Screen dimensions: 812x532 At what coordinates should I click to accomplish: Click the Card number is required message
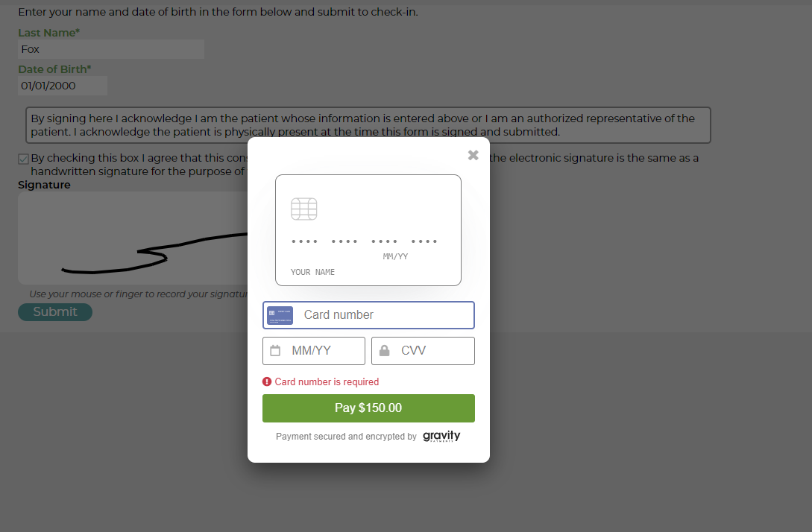[327, 382]
